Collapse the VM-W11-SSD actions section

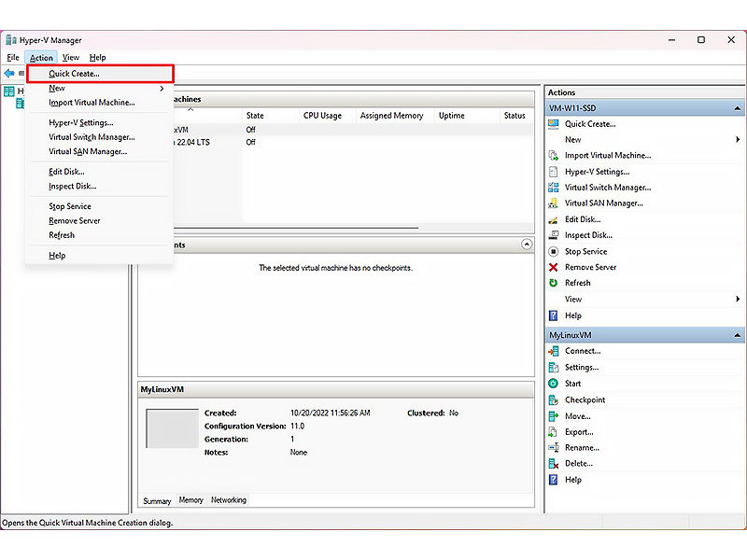[737, 108]
